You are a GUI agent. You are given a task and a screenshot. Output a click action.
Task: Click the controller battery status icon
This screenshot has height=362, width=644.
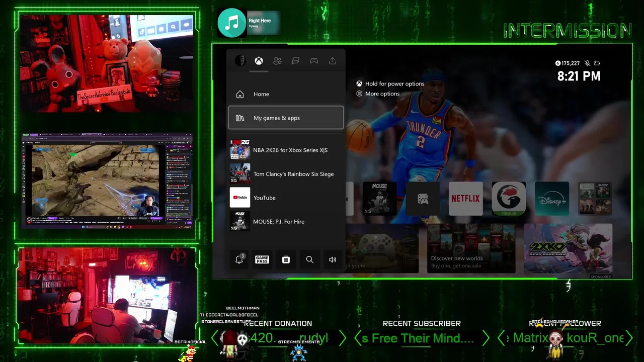tap(597, 63)
